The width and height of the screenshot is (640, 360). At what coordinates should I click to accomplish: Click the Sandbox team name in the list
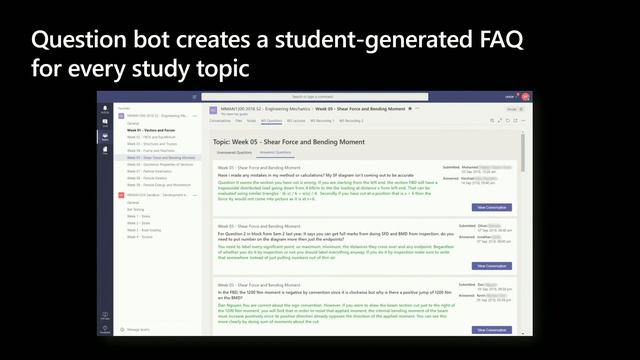point(157,195)
